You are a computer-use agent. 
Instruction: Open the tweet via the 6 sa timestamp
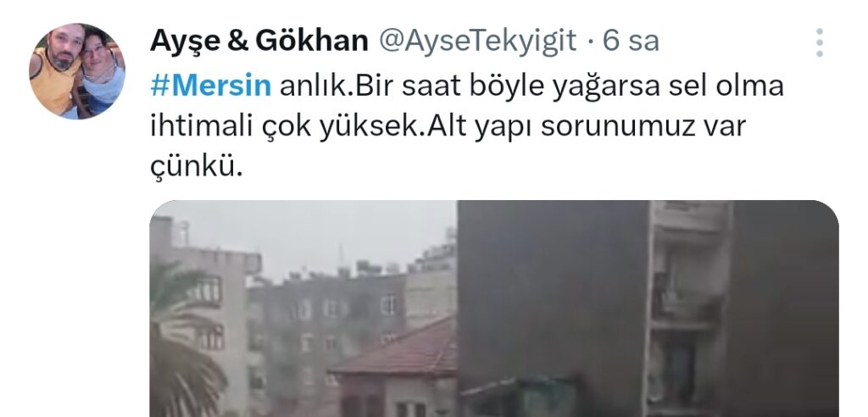coord(631,41)
